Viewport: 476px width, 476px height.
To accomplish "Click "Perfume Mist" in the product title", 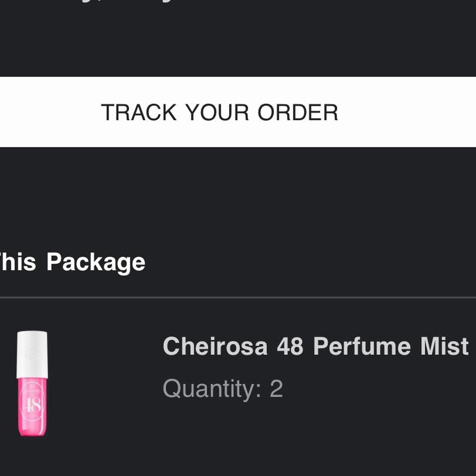I will 390,346.
